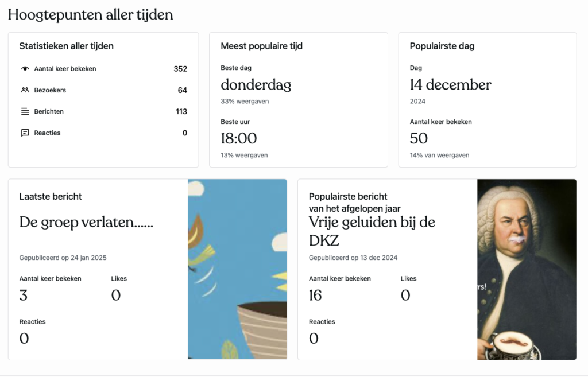Click the lines icon beside Berichten
This screenshot has height=377, width=588.
[25, 111]
